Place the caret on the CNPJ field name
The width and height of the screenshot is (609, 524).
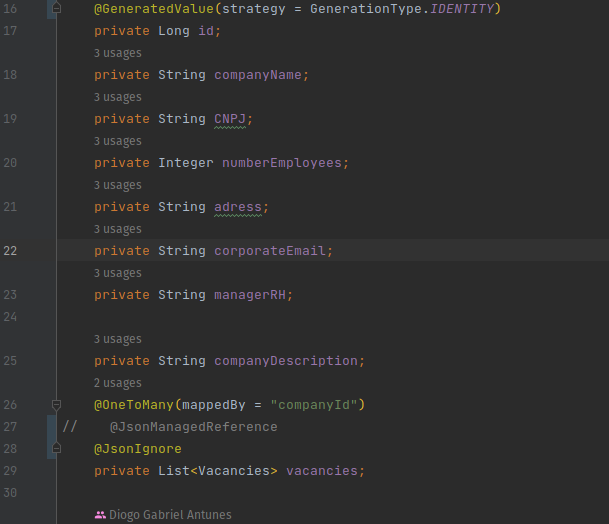[230, 119]
